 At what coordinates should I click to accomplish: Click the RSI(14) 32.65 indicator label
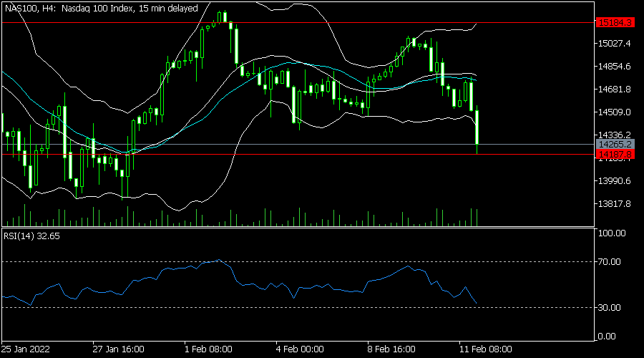[x=31, y=236]
